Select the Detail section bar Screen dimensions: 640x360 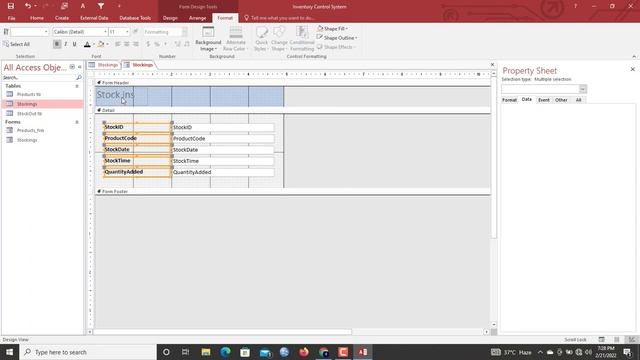pyautogui.click(x=293, y=110)
